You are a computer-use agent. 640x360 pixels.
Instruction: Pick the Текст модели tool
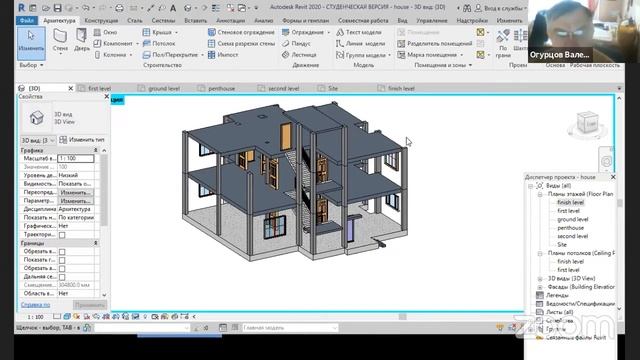pyautogui.click(x=359, y=32)
